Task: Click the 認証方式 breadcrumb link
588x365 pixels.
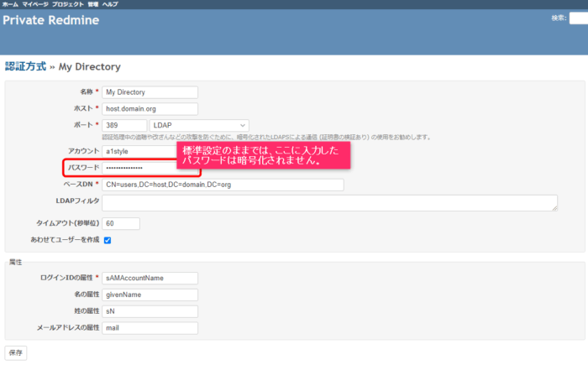Action: click(x=25, y=66)
